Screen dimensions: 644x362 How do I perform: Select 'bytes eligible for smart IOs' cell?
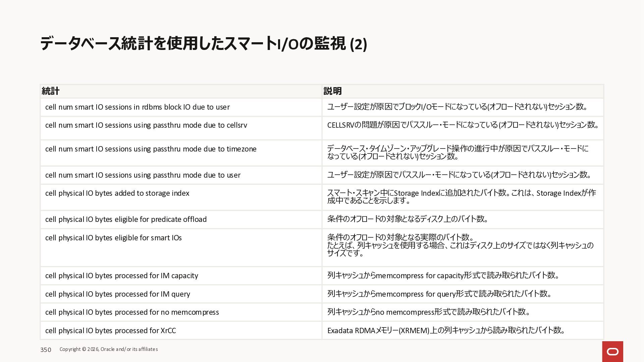click(114, 238)
